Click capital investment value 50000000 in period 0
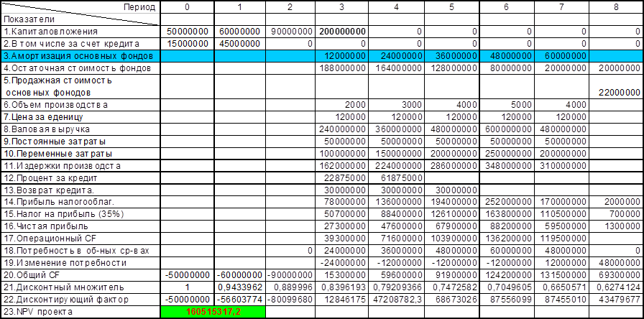The height and width of the screenshot is (319, 644). click(x=187, y=32)
